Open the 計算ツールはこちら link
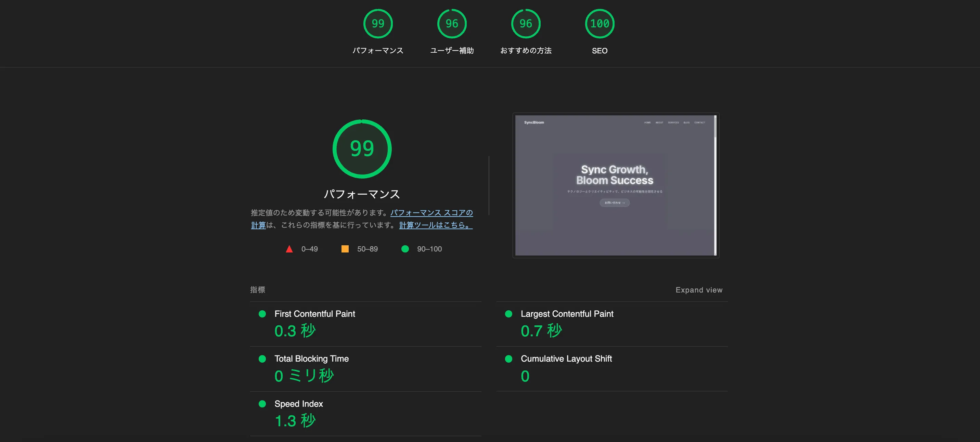980x442 pixels. [x=436, y=225]
